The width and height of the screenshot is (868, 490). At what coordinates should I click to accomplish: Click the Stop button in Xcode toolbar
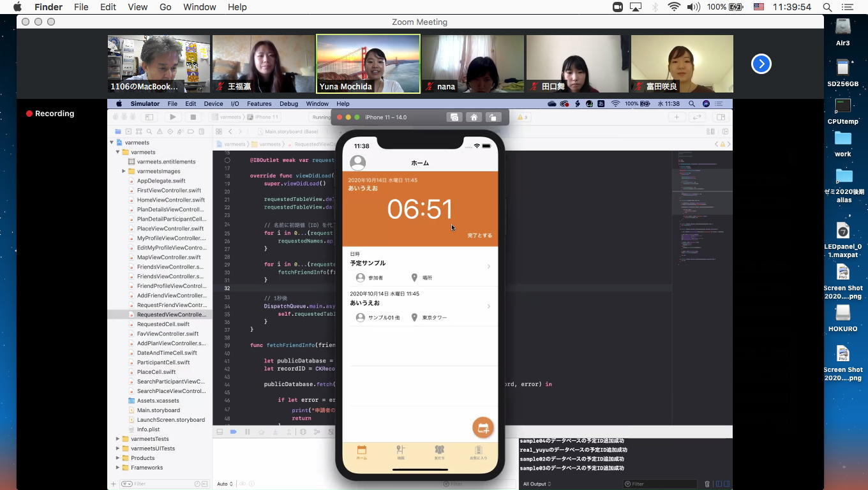click(193, 117)
